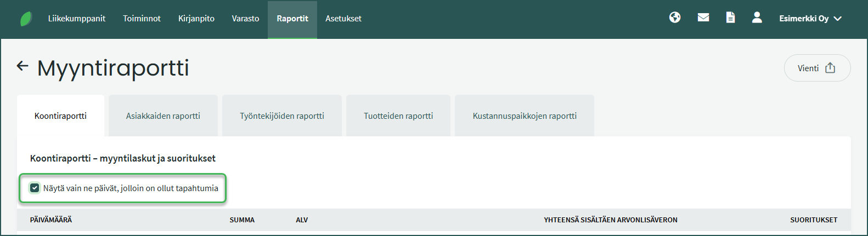Open the Toiminnot menu
The height and width of the screenshot is (236, 868).
point(142,19)
